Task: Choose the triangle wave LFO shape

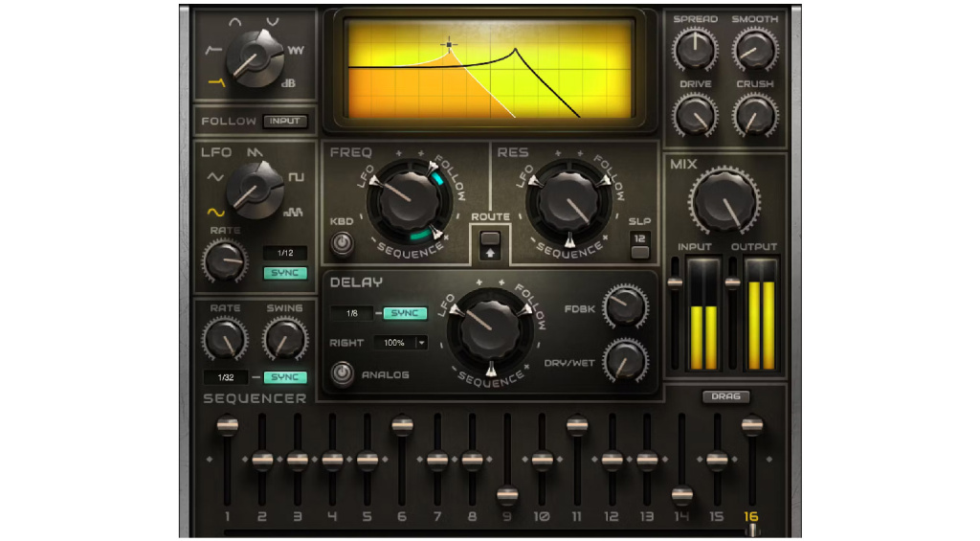Action: pyautogui.click(x=215, y=177)
